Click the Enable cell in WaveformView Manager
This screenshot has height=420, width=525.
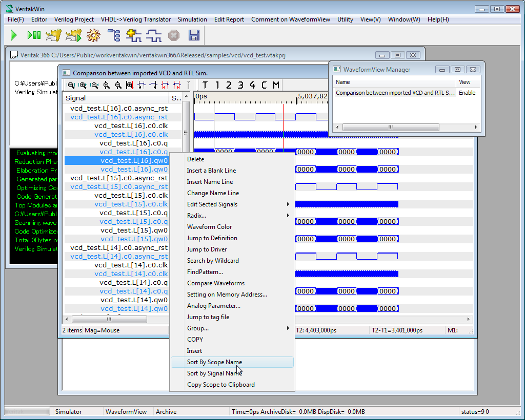(467, 93)
